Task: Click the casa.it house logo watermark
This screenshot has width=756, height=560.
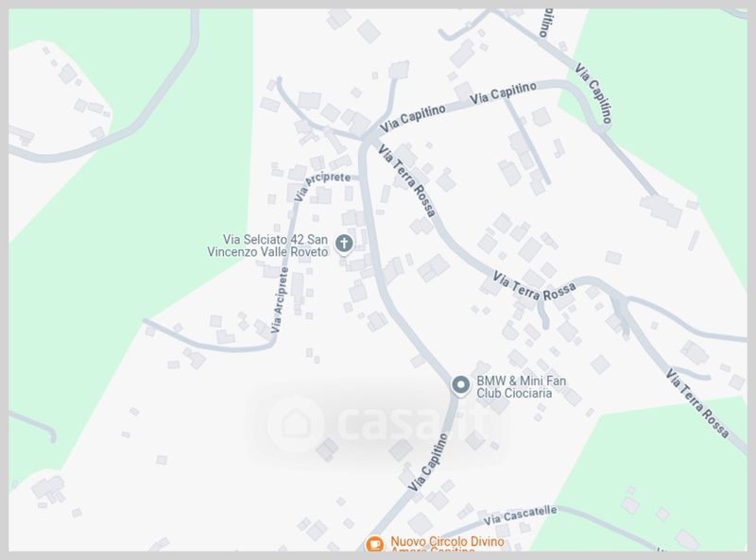Action: click(295, 424)
